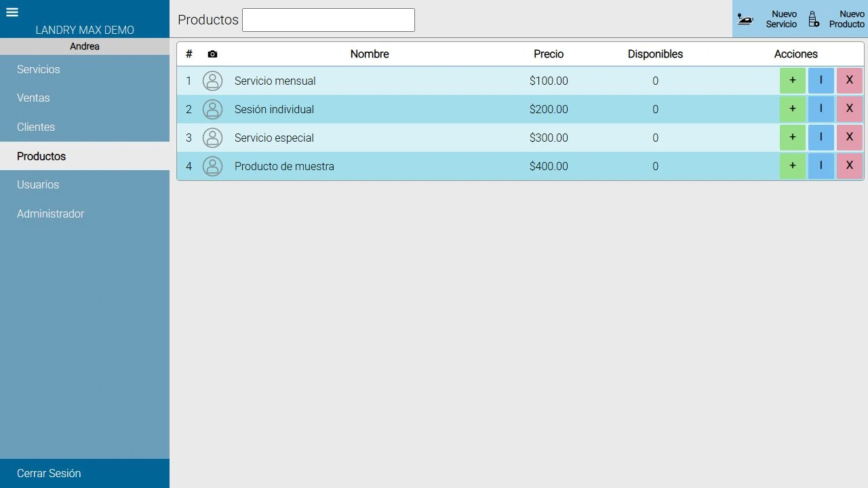
Task: Click the blue I button for Servicio especial
Action: (x=821, y=138)
